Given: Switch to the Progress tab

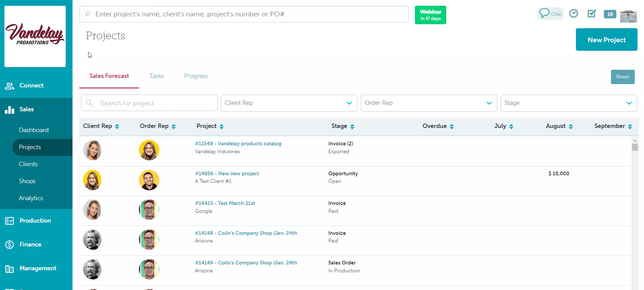Looking at the screenshot, I should 196,76.
